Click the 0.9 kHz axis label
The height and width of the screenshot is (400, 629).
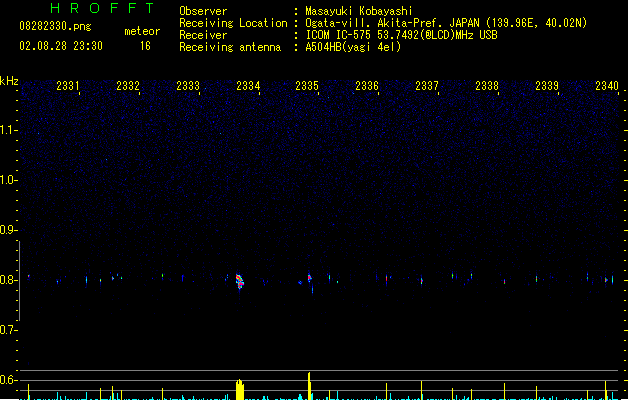[x=8, y=230]
